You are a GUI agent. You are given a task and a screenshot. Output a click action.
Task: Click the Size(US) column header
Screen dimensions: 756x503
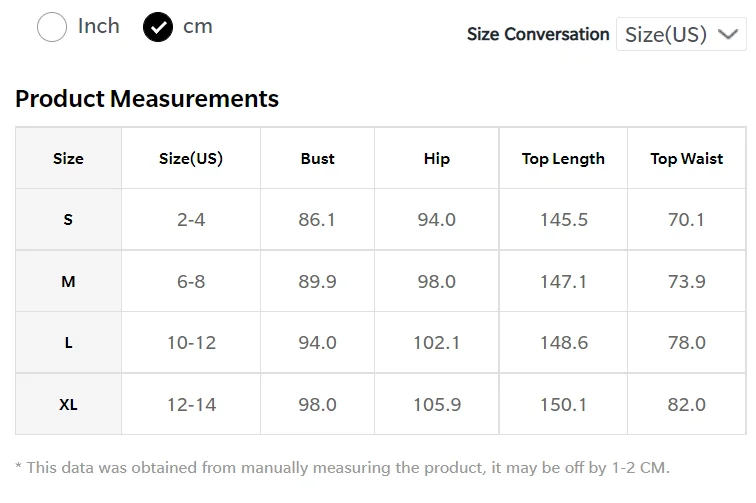(x=191, y=158)
